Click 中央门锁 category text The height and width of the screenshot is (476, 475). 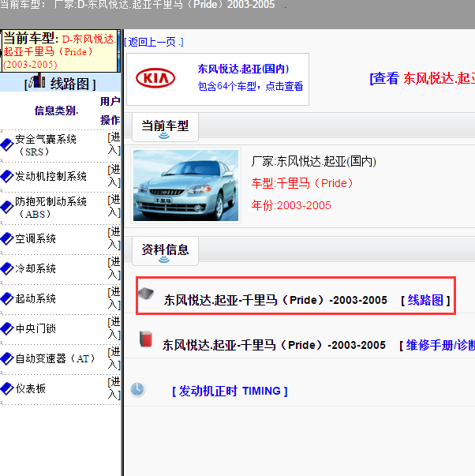click(36, 328)
